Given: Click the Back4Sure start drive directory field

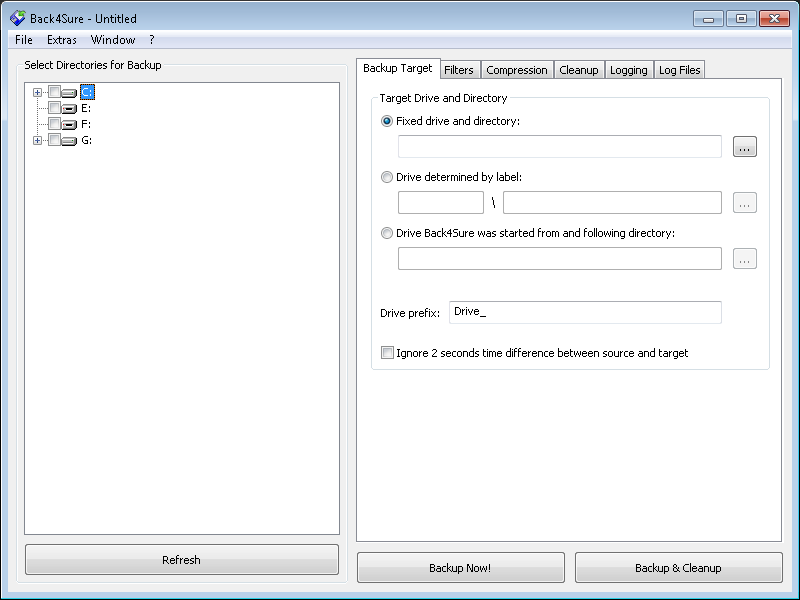Looking at the screenshot, I should point(560,259).
